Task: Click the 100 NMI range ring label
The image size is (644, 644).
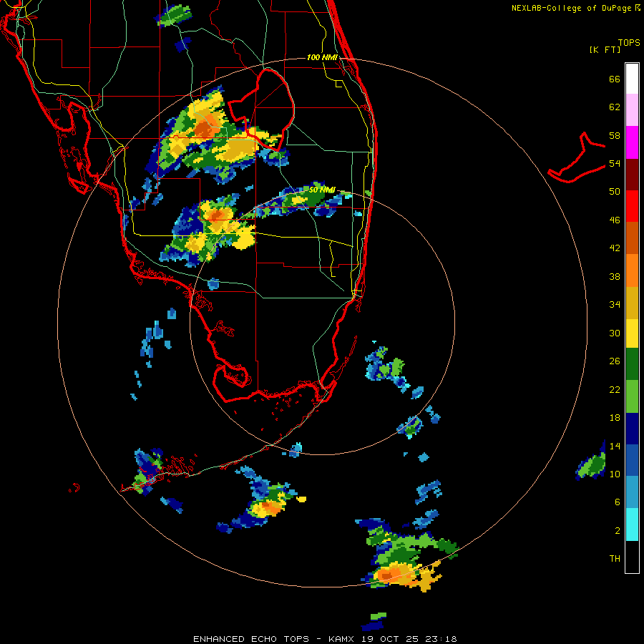Action: pos(322,57)
